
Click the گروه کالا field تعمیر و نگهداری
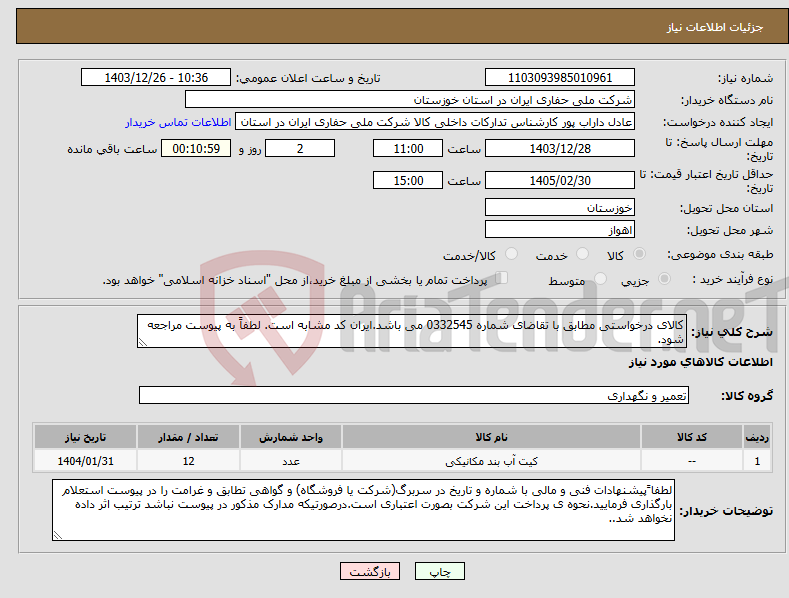pos(414,395)
